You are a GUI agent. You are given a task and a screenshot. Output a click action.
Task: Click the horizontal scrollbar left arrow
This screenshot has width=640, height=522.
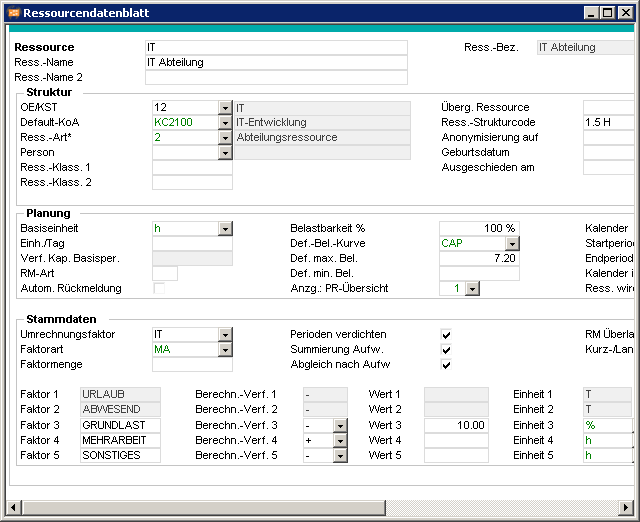[13, 508]
